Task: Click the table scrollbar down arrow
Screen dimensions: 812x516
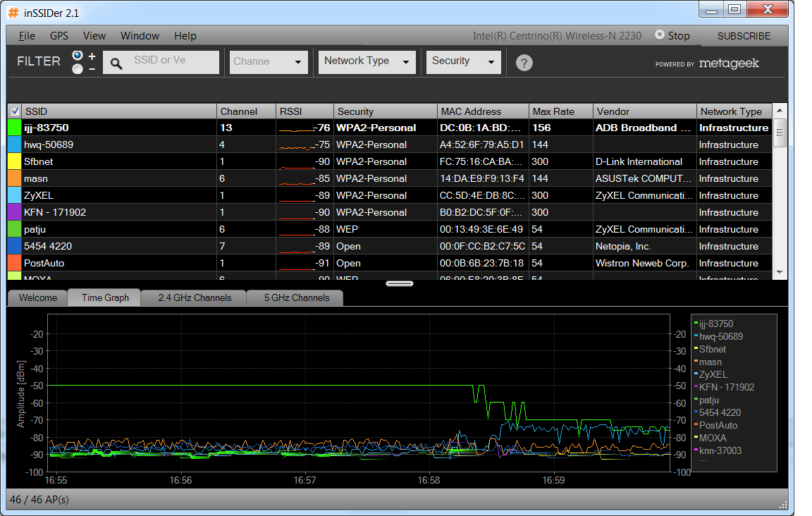Action: point(780,273)
